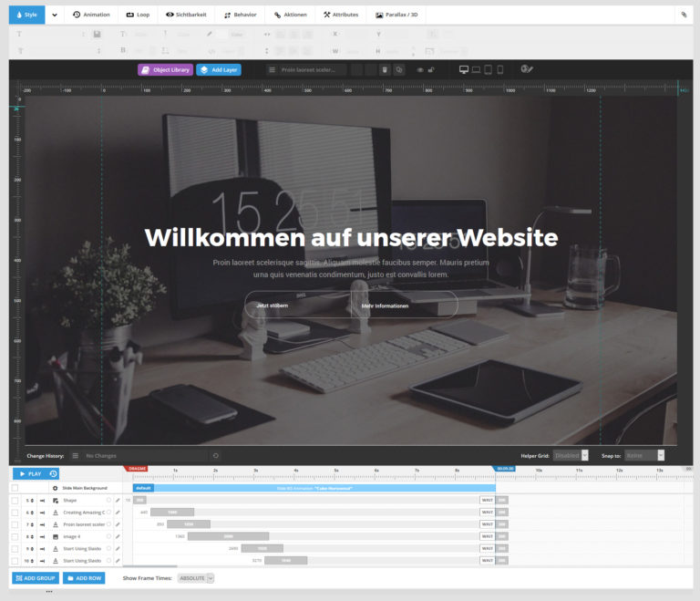This screenshot has width=700, height=601.
Task: Select the 'Willkommen auf unserer Website' headline
Action: (x=351, y=237)
